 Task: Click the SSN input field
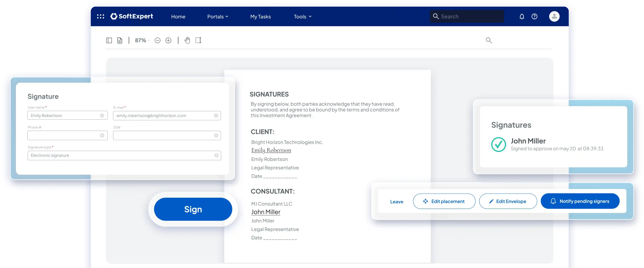[x=167, y=135]
